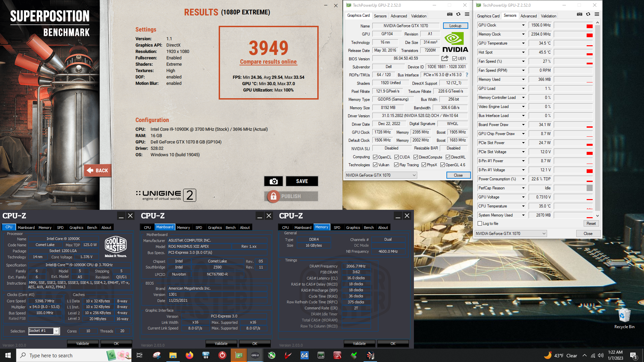This screenshot has height=362, width=644.
Task: Open notification center in system tray
Action: (x=633, y=355)
